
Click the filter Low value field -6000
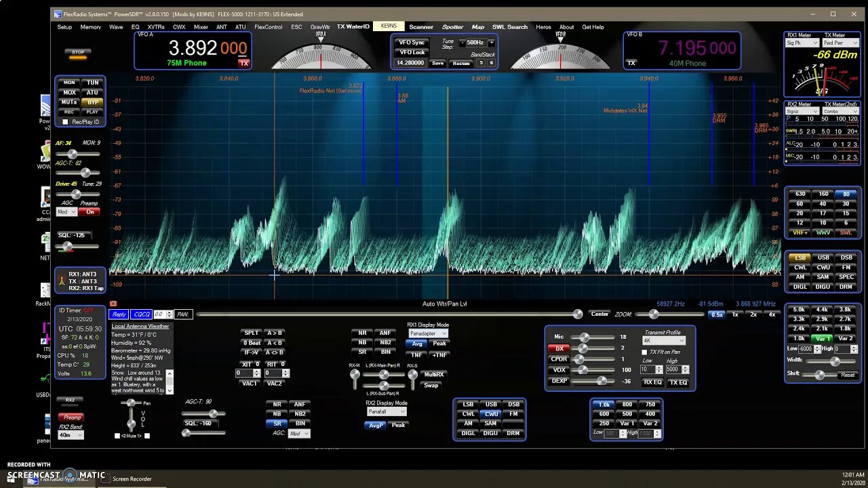pos(805,348)
